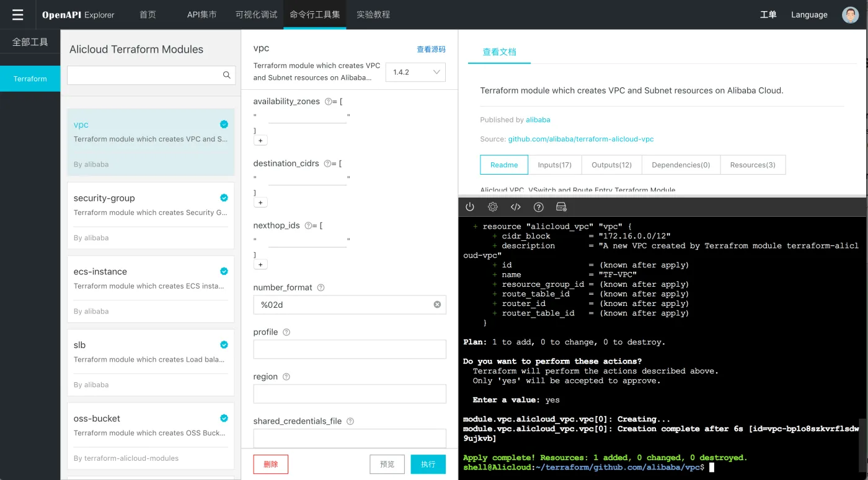This screenshot has width=868, height=480.
Task: Click verified badge on slb module
Action: point(224,344)
